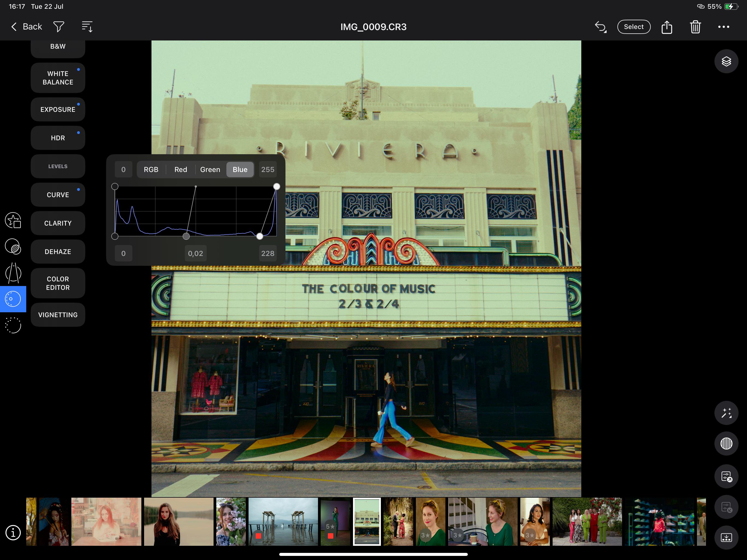This screenshot has width=747, height=560.
Task: Open the three-dots more menu
Action: (724, 27)
